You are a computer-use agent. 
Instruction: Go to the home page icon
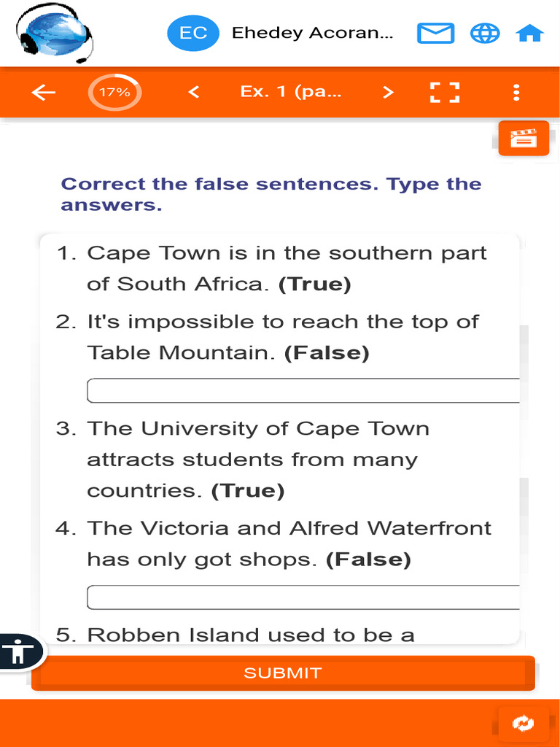[x=529, y=33]
